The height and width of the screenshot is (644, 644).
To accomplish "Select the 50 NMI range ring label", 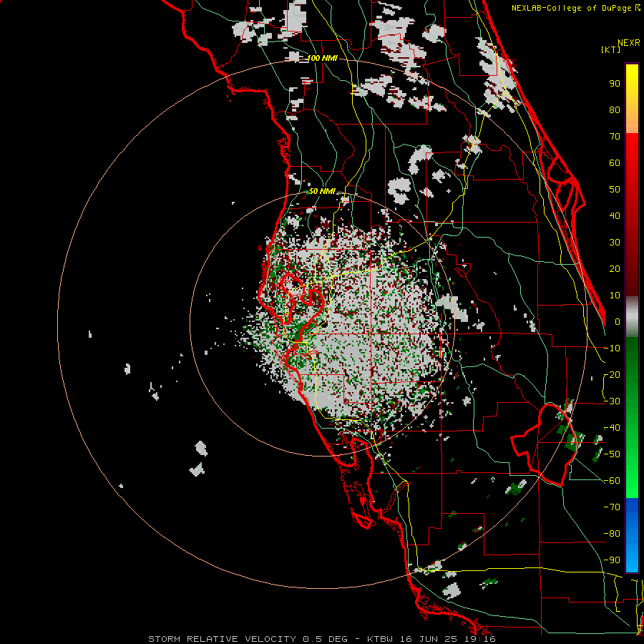I will (322, 191).
